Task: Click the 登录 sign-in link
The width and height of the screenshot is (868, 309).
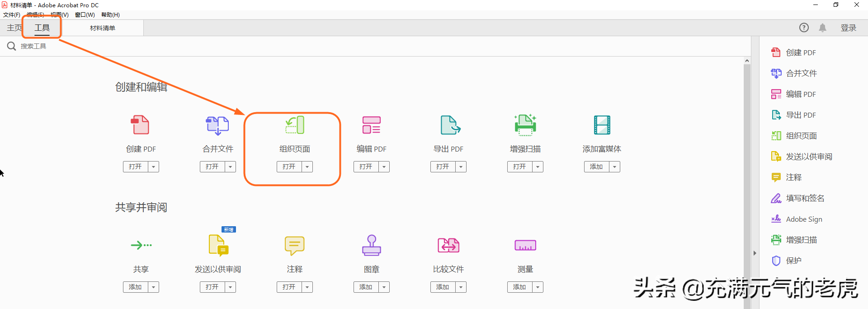Action: coord(849,28)
